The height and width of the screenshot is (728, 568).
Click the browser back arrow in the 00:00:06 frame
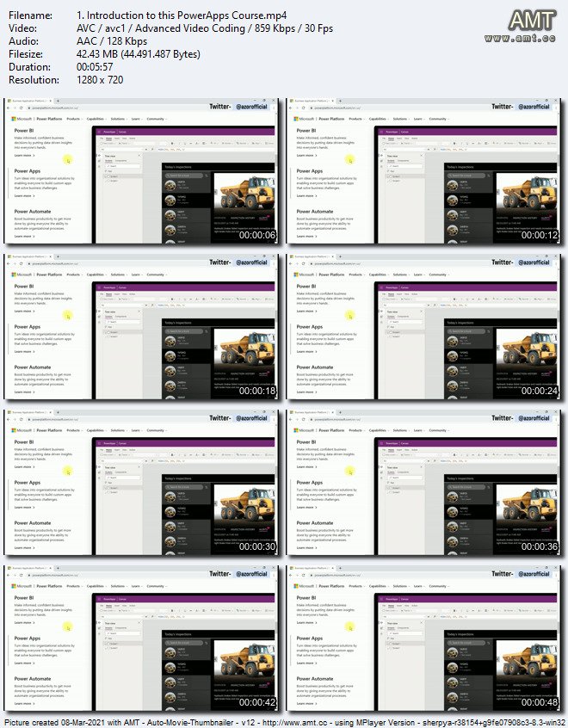pyautogui.click(x=9, y=108)
